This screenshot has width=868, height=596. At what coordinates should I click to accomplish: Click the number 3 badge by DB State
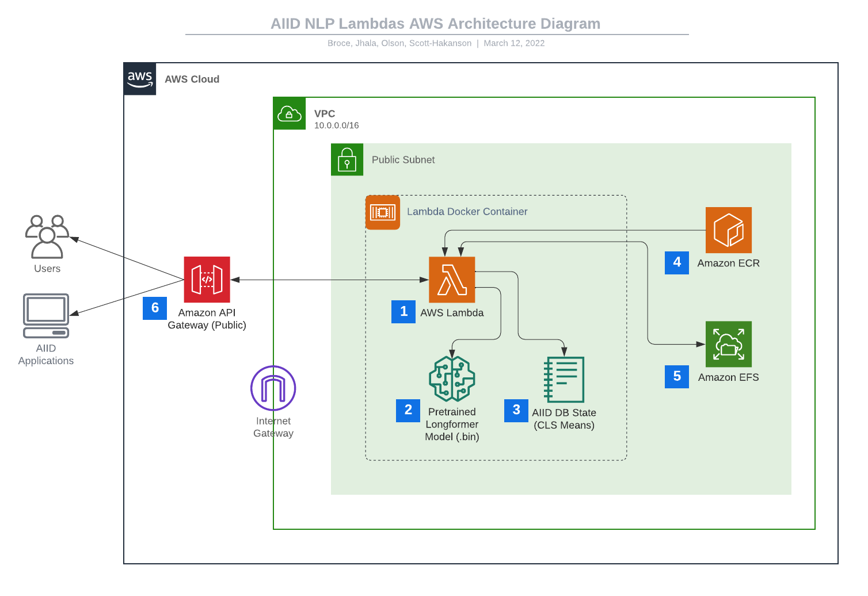pos(516,410)
